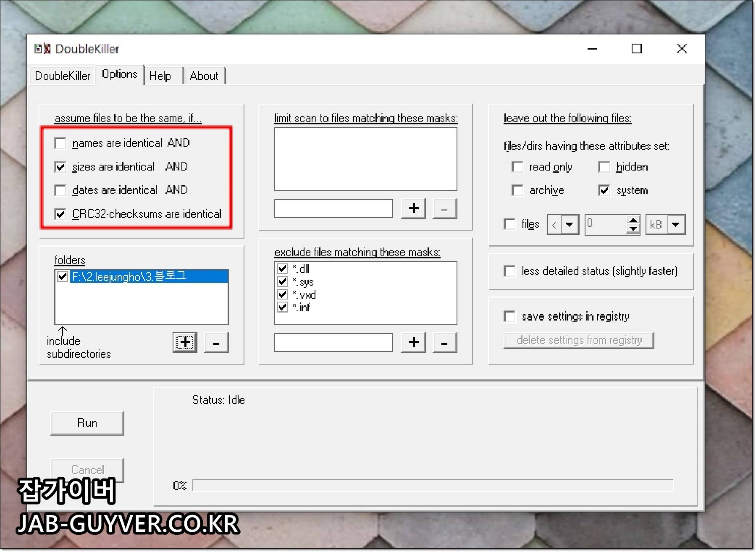Click the Run button
This screenshot has width=756, height=552.
(x=87, y=423)
